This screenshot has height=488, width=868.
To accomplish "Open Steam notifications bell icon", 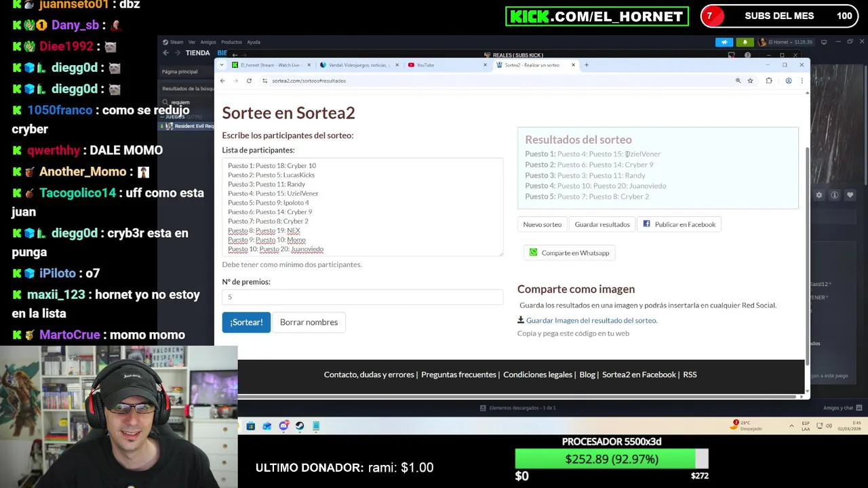I will pos(745,42).
